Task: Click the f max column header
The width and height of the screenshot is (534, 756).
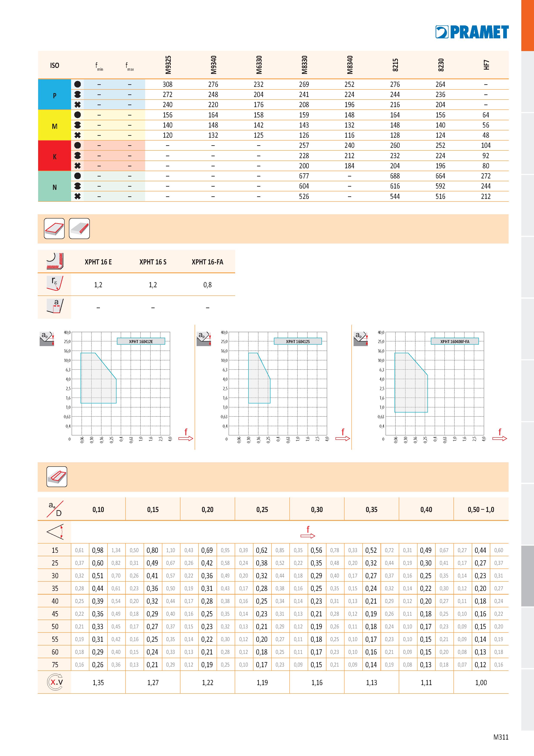Action: (130, 67)
